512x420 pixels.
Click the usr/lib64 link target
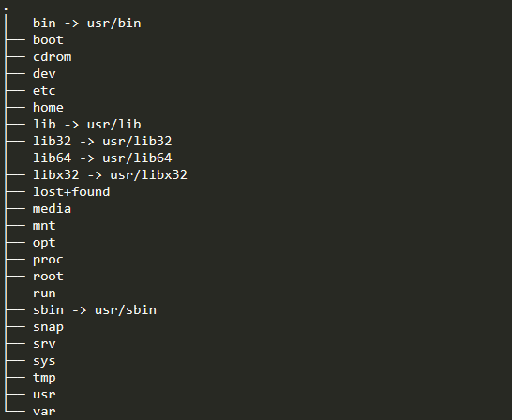[137, 157]
